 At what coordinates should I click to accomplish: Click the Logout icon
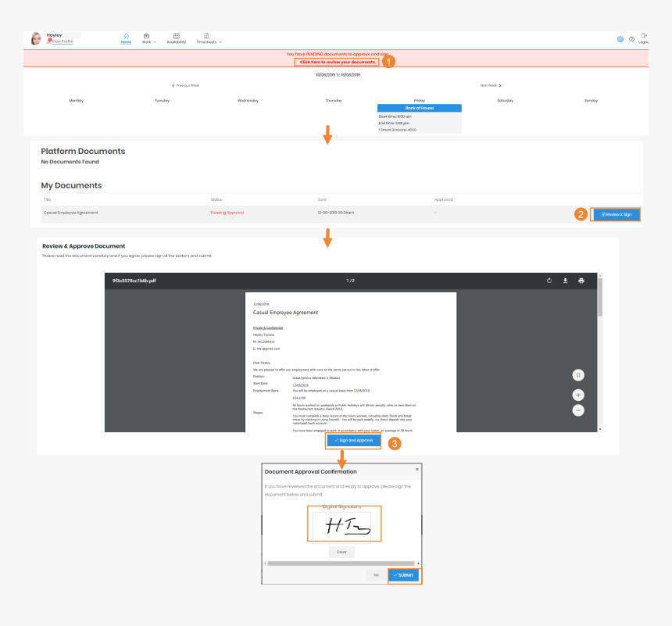(644, 36)
